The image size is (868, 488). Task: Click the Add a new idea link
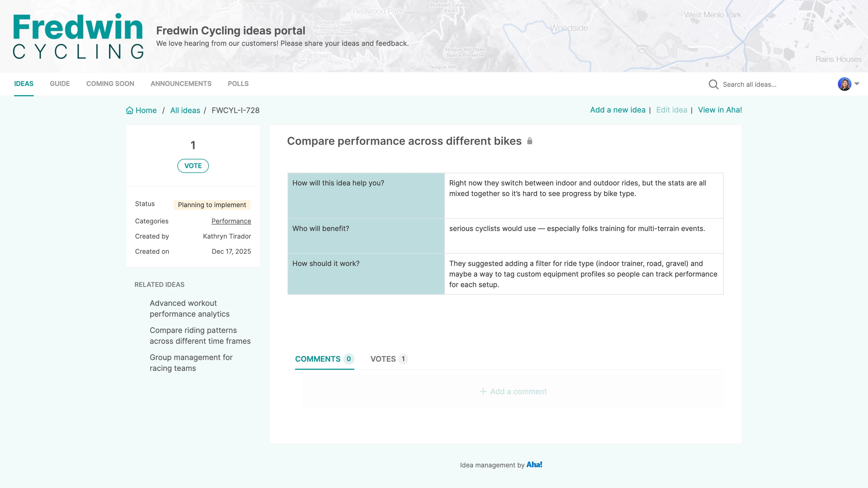click(x=618, y=110)
